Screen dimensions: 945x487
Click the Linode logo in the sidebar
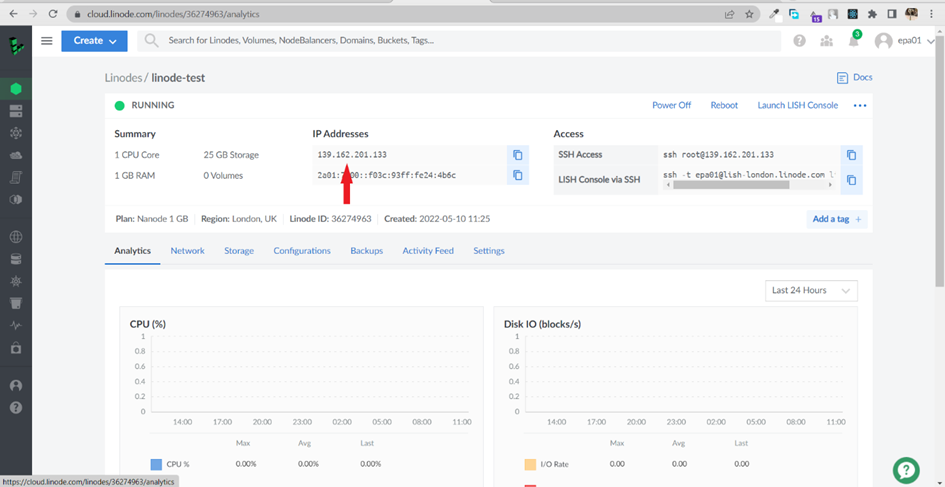pos(16,46)
